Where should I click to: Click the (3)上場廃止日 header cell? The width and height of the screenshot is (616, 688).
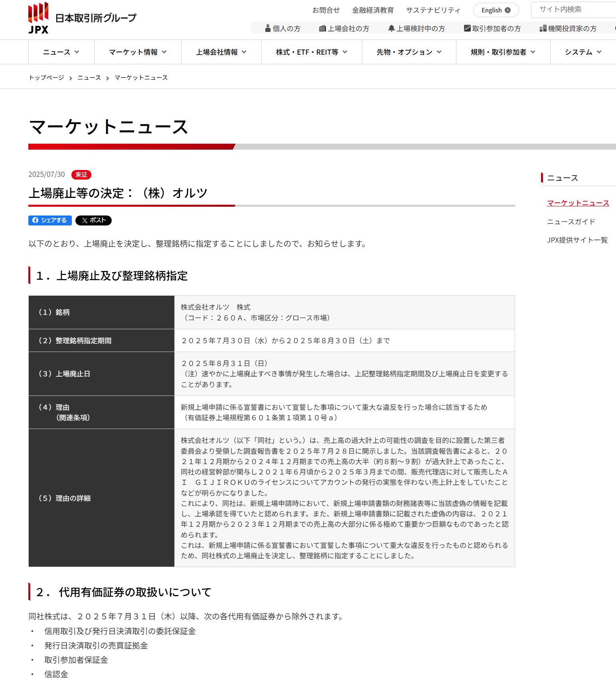pos(101,374)
